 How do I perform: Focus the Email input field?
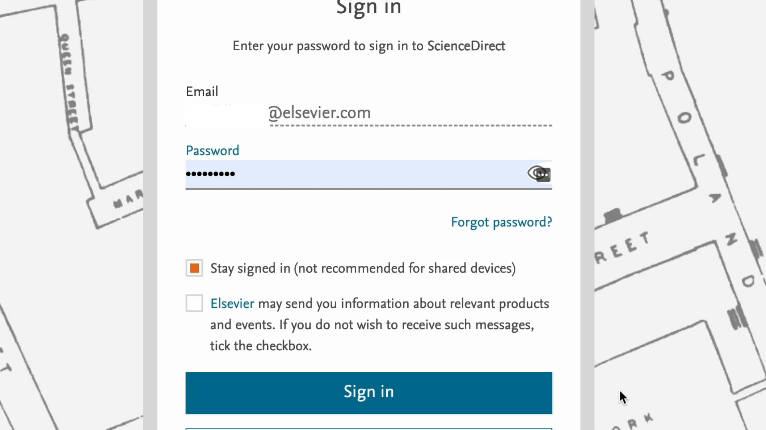tap(400, 113)
